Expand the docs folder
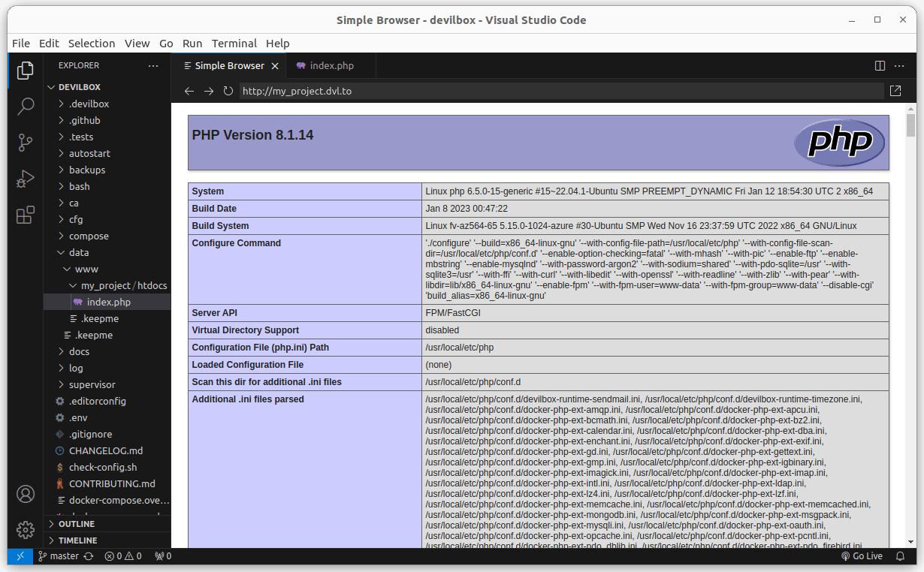The image size is (924, 572). 79,351
